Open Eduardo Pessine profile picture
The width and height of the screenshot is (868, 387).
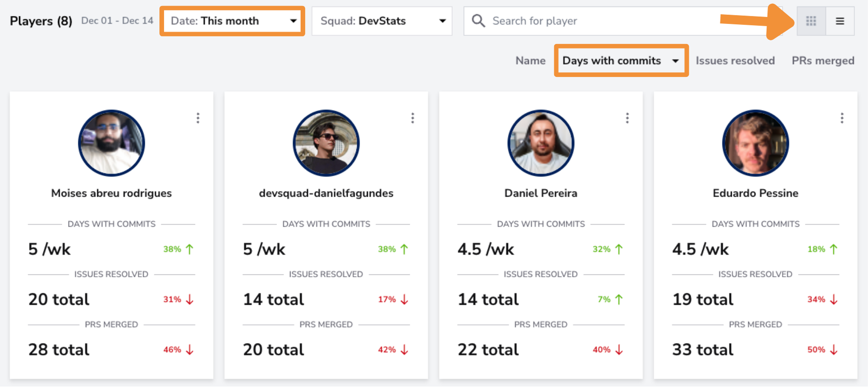(x=756, y=143)
